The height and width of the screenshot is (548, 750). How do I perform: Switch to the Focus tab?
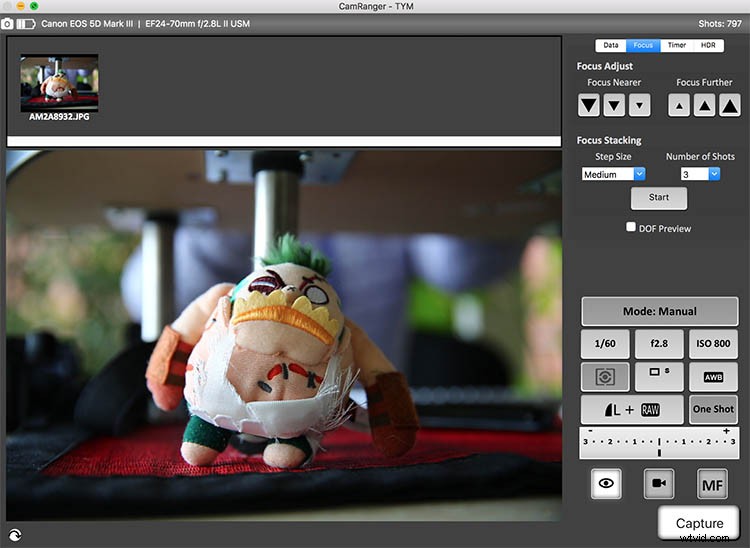pyautogui.click(x=643, y=45)
